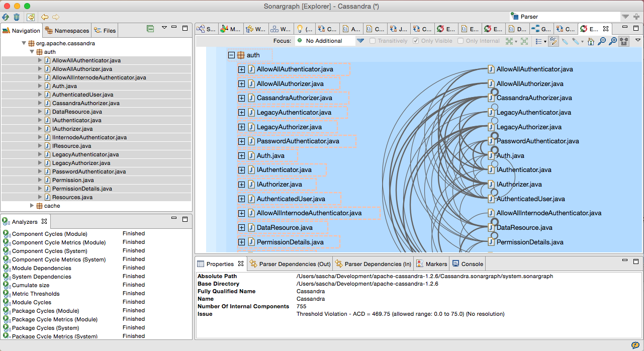Screen dimensions: 644x351
Task: Expand DataResource.java plus box in the graph
Action: [x=241, y=228]
